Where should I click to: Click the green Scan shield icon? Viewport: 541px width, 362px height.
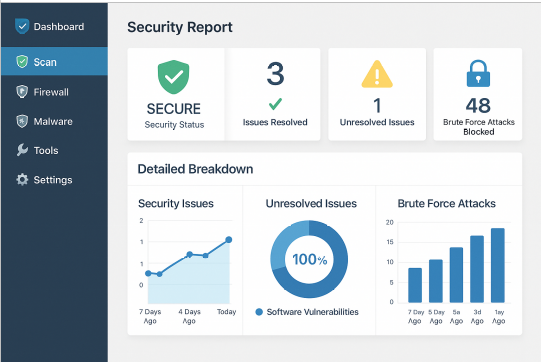click(22, 62)
